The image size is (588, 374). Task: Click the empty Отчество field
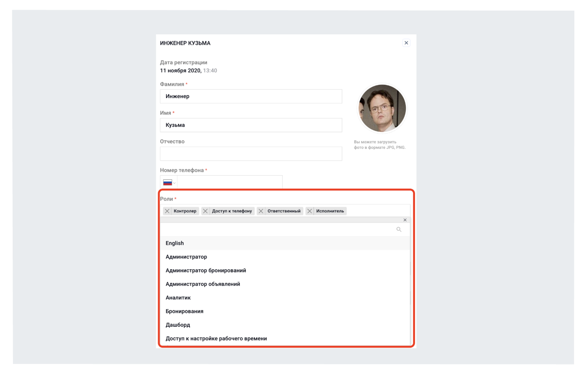pyautogui.click(x=251, y=154)
